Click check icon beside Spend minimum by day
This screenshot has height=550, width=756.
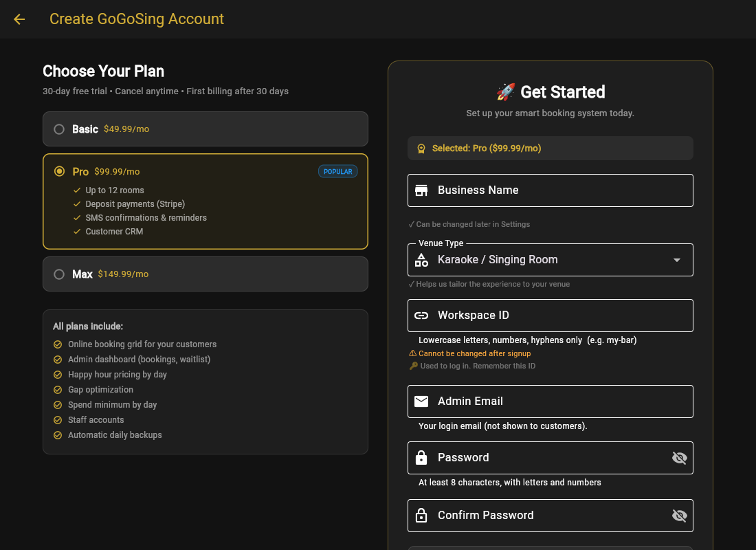click(58, 405)
